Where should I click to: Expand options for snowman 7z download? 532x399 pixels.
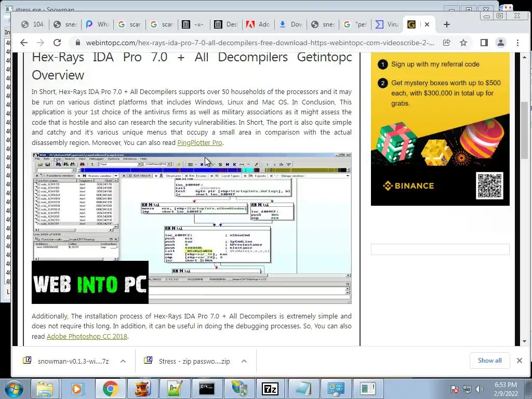click(x=123, y=362)
